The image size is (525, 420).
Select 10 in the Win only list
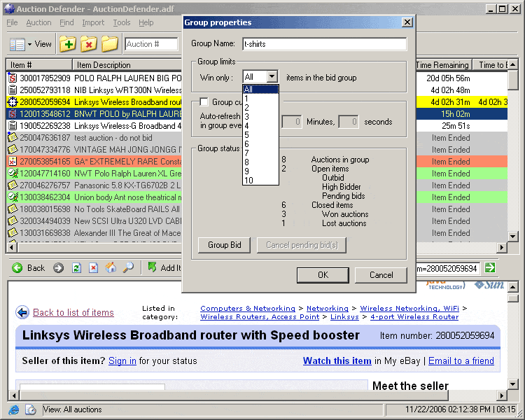coord(260,181)
